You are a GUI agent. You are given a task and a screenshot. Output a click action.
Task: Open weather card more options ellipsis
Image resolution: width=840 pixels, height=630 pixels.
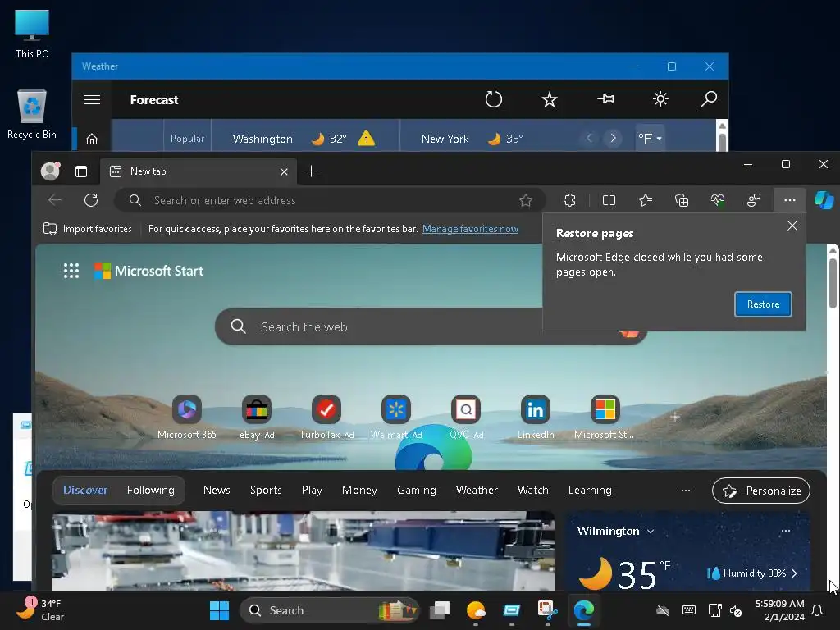point(785,531)
